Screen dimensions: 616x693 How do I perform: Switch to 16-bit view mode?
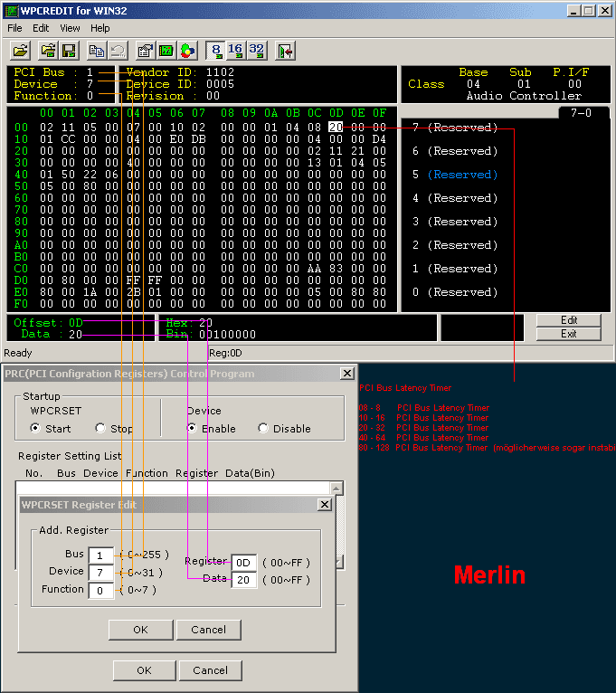[x=235, y=51]
